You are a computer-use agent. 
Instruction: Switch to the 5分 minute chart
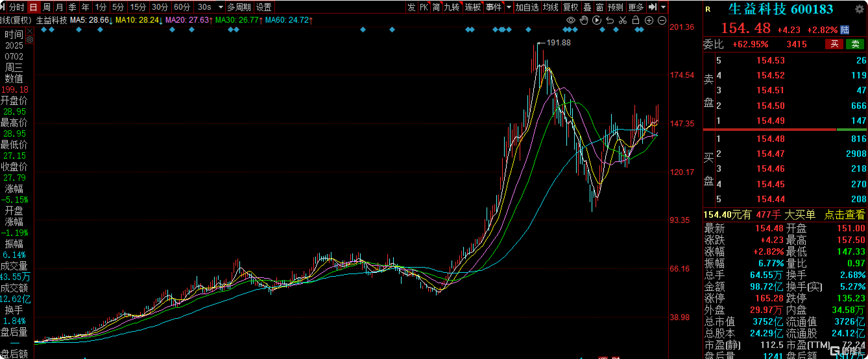coord(118,7)
